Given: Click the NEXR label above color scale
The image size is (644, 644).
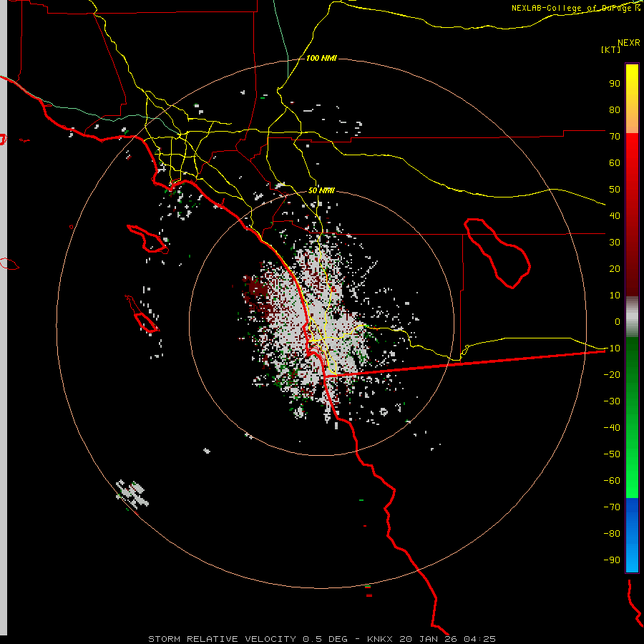Looking at the screenshot, I should click(629, 43).
